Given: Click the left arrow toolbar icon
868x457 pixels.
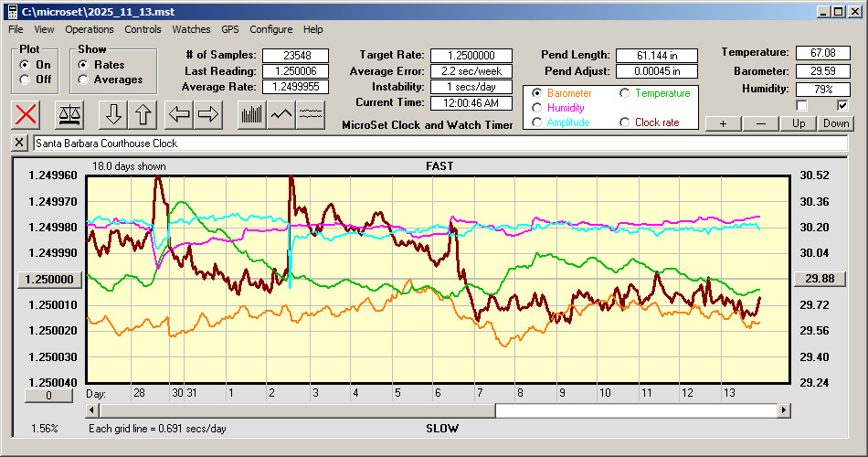Looking at the screenshot, I should pyautogui.click(x=180, y=114).
